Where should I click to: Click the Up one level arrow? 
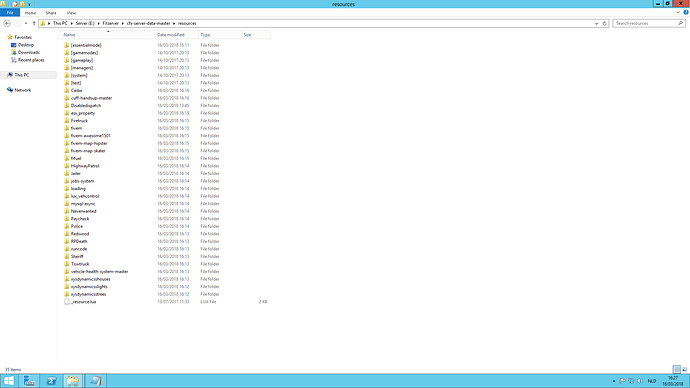34,23
